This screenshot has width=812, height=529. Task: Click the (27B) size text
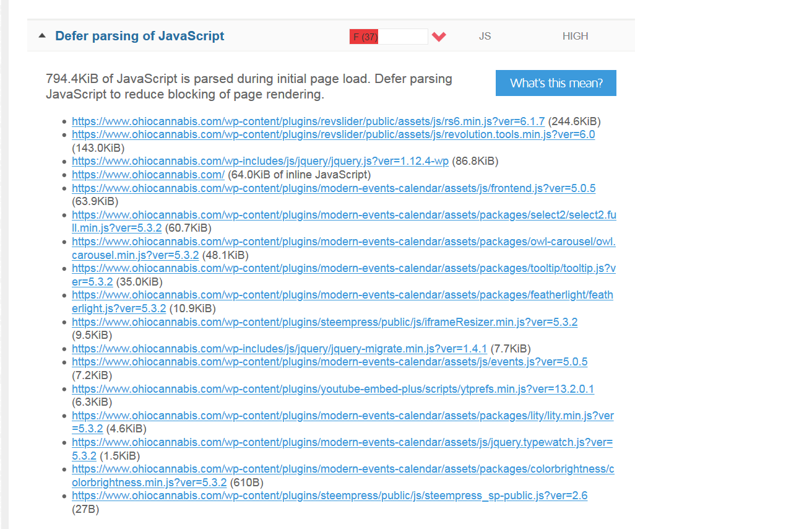85,509
